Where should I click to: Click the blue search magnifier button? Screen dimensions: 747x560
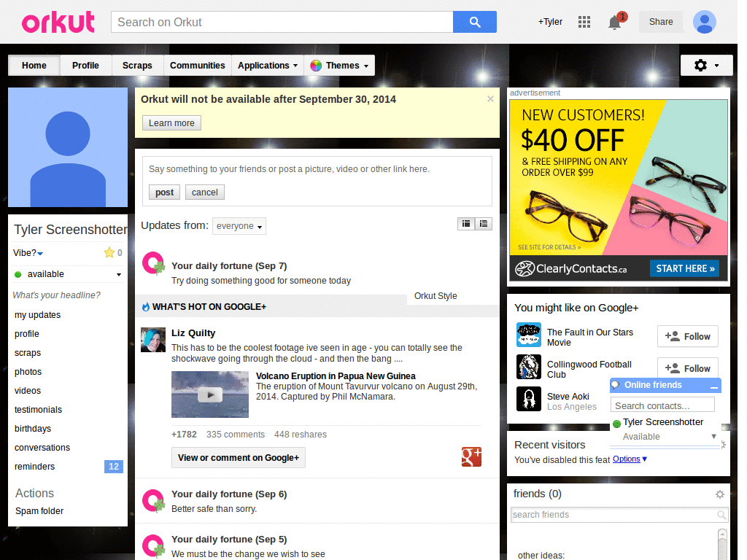[x=474, y=22]
